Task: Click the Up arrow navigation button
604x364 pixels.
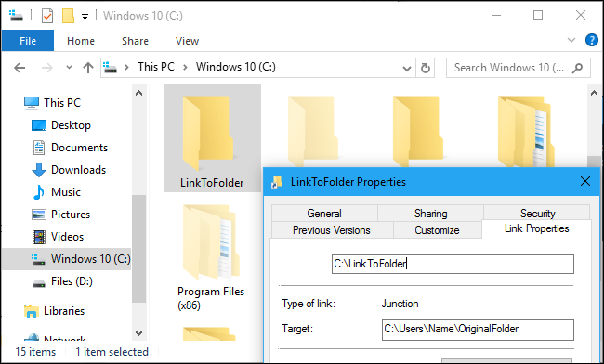Action: (88, 68)
